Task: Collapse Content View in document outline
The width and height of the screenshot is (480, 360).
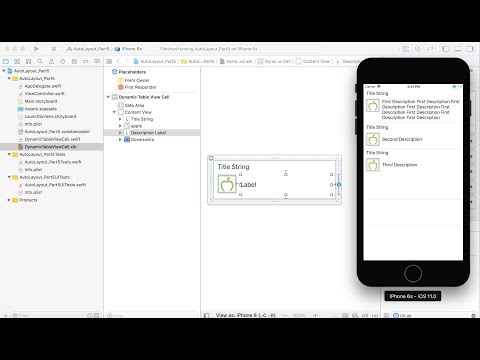Action: pyautogui.click(x=114, y=112)
